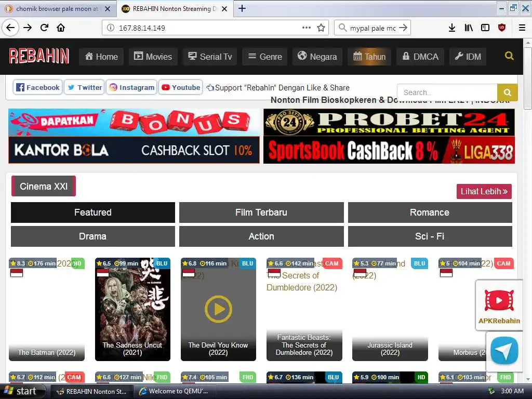Open a new browser tab
This screenshot has height=399, width=532.
(x=242, y=8)
